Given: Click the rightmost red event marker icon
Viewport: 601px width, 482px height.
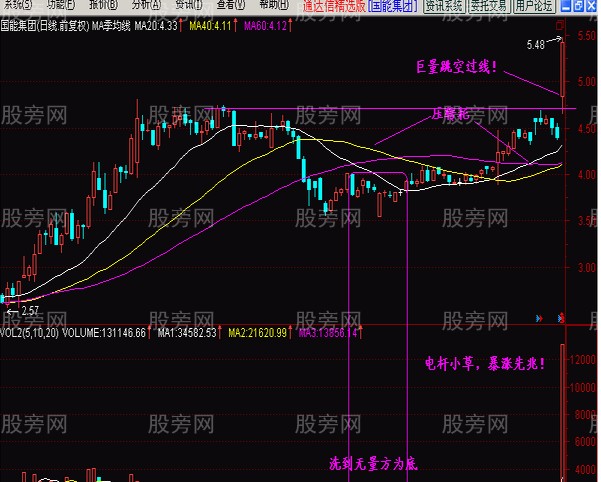Looking at the screenshot, I should 561,318.
